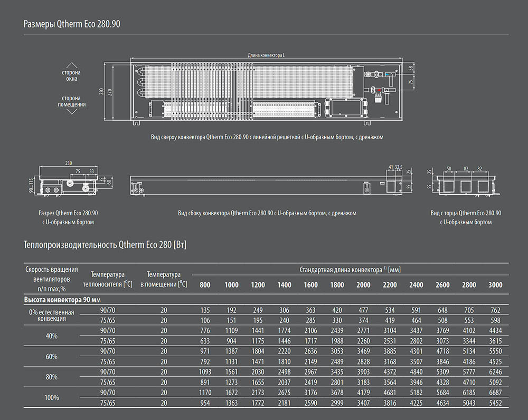Click the 'Стандартная длина конвектора' header
Viewport: 528px width, 420px height.
tap(350, 270)
